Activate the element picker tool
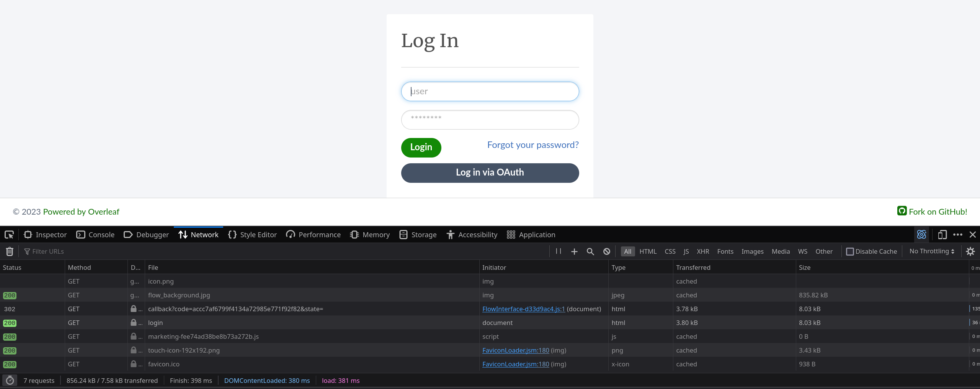 point(9,234)
